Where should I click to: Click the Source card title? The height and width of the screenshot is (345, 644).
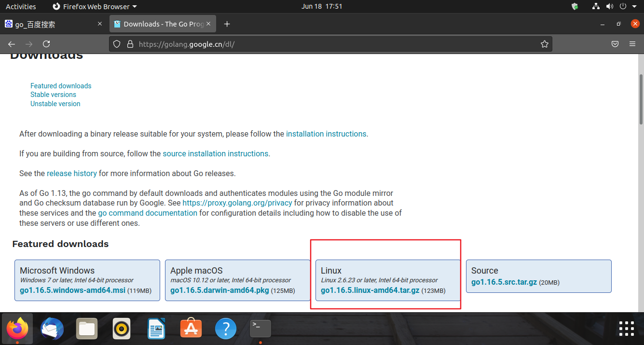[485, 271]
